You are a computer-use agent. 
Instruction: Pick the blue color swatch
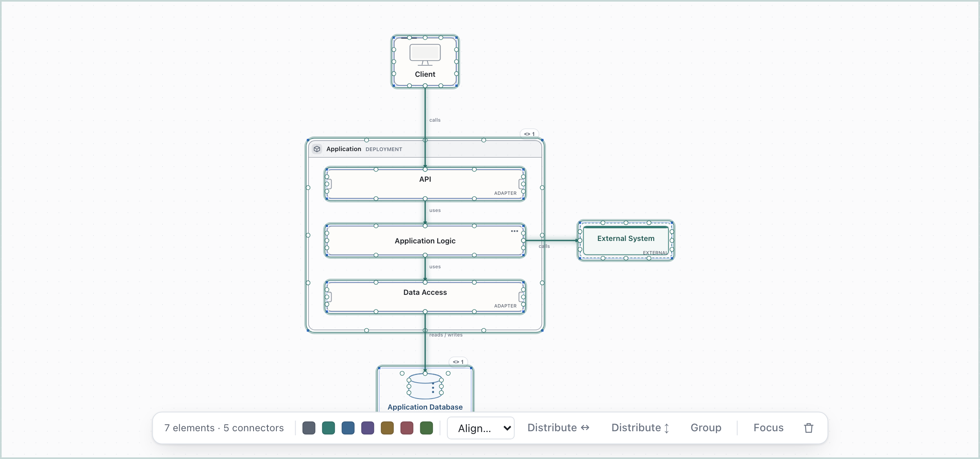point(348,428)
